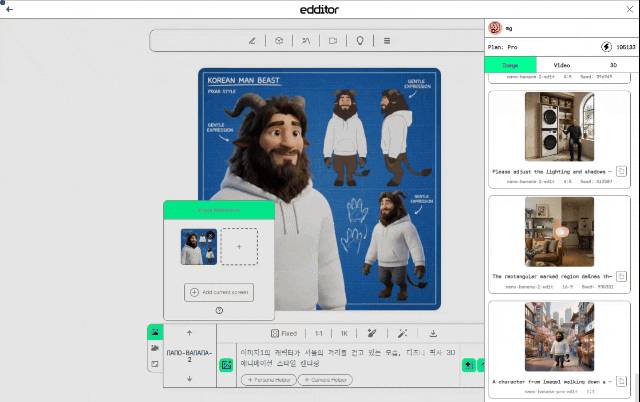640x402 pixels.
Task: Select the third mode icon in left sidebar
Action: (x=155, y=364)
